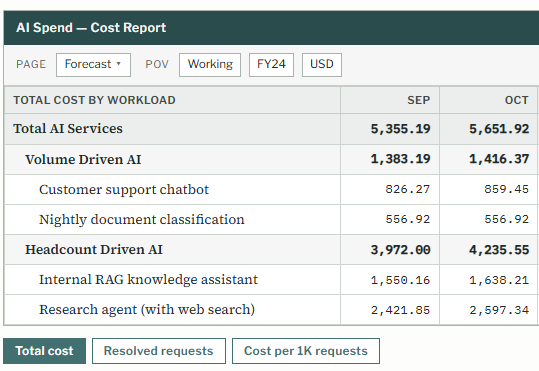The width and height of the screenshot is (539, 371).
Task: Click the Research agent SEP value 2,421.85
Action: coord(390,309)
